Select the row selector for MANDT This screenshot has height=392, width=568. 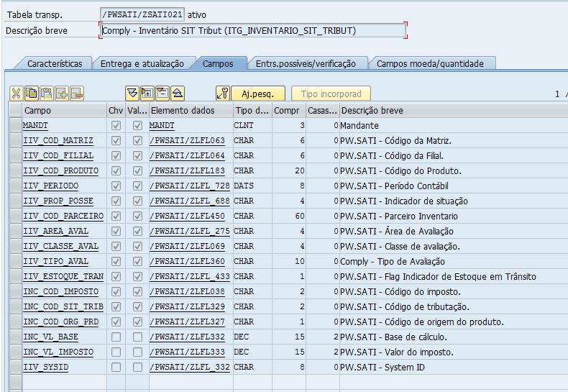pos(15,125)
